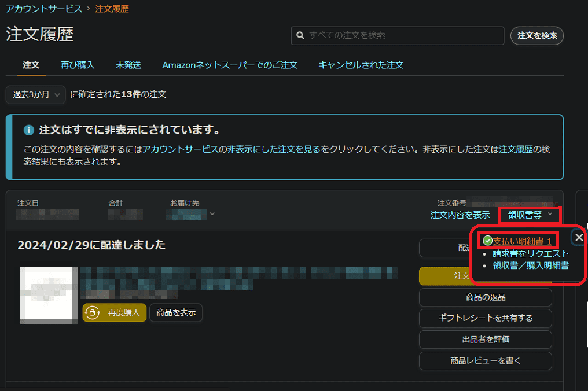This screenshot has width=588, height=391.
Task: Switch to the 再び購入 tab
Action: pos(78,65)
